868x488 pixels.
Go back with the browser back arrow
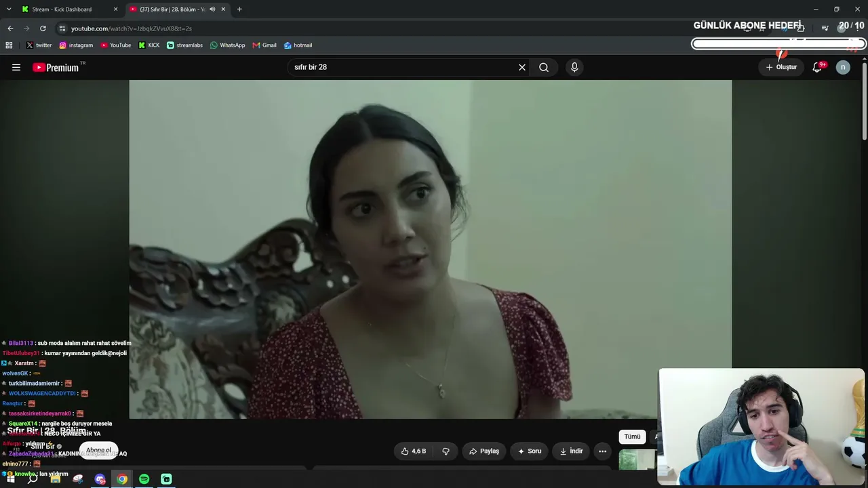point(10,28)
